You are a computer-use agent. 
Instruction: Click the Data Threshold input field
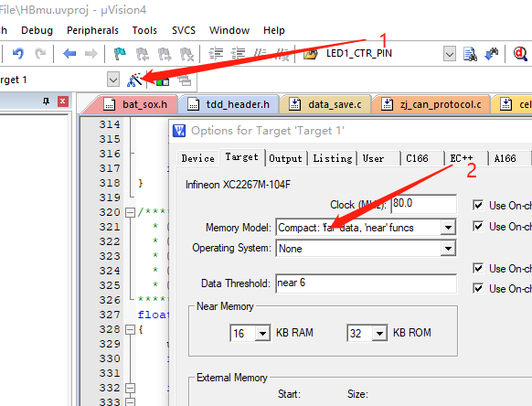(366, 283)
